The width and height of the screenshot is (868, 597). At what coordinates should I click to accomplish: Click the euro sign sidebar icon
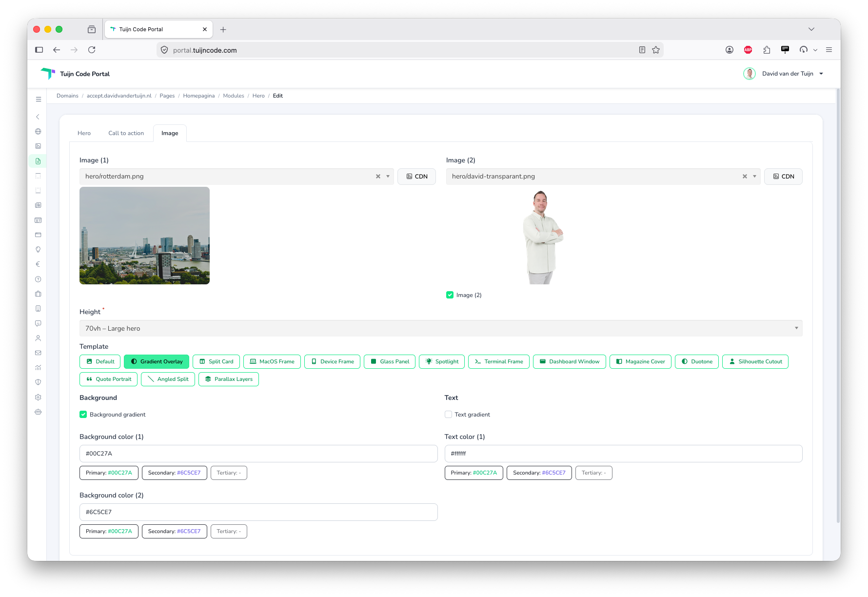(x=38, y=264)
